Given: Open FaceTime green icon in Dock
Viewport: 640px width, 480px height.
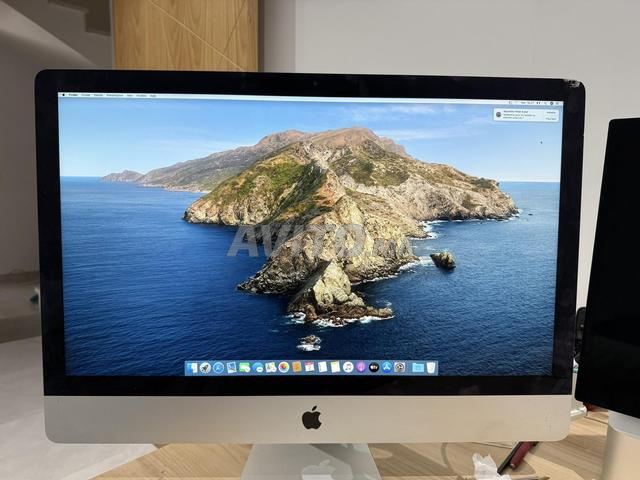Looking at the screenshot, I should (x=244, y=367).
